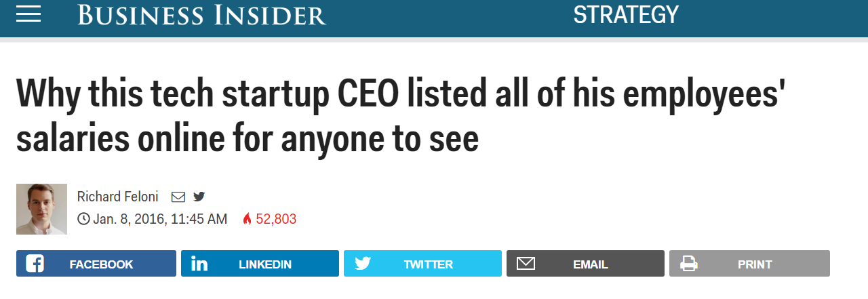Click the envelope icon beside author name
868x299 pixels.
(178, 197)
